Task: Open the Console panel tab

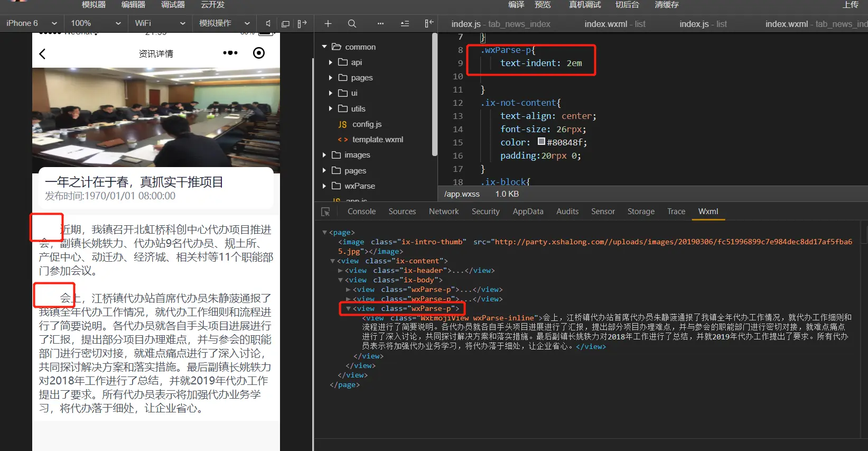Action: click(362, 211)
